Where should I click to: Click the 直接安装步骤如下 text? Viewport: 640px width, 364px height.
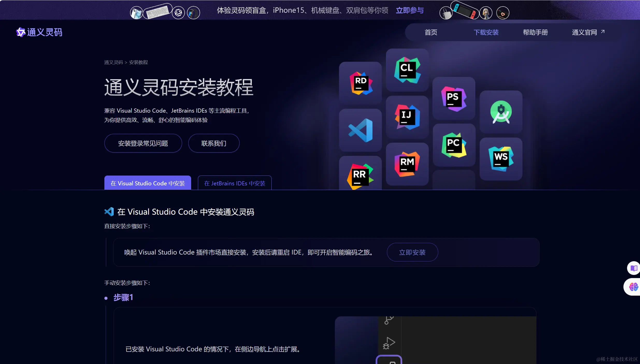tap(127, 226)
